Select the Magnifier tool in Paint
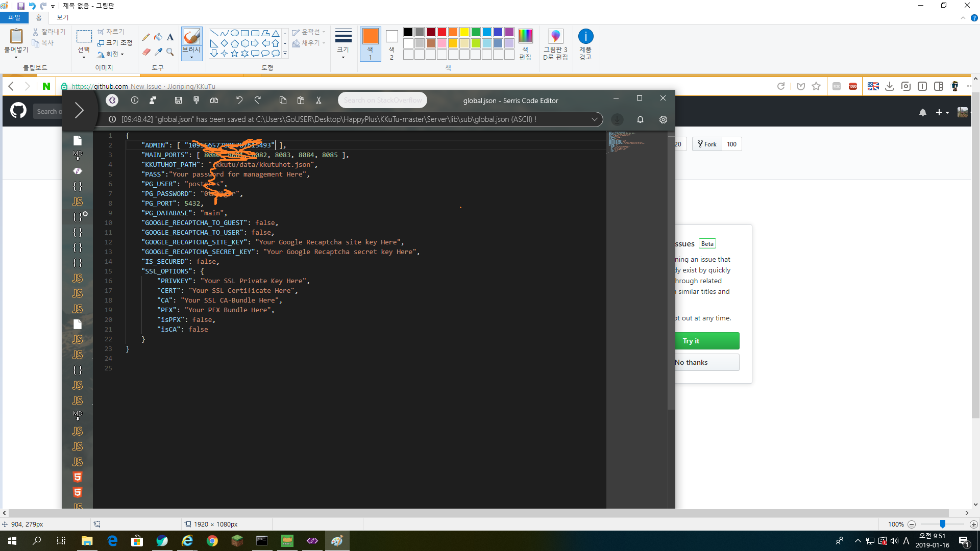This screenshot has width=980, height=551. click(x=170, y=52)
